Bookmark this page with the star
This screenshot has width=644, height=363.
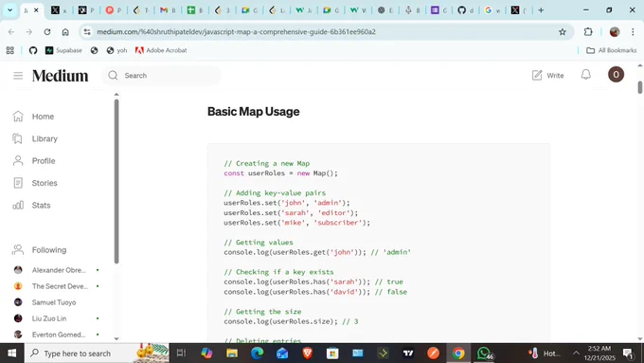(563, 31)
